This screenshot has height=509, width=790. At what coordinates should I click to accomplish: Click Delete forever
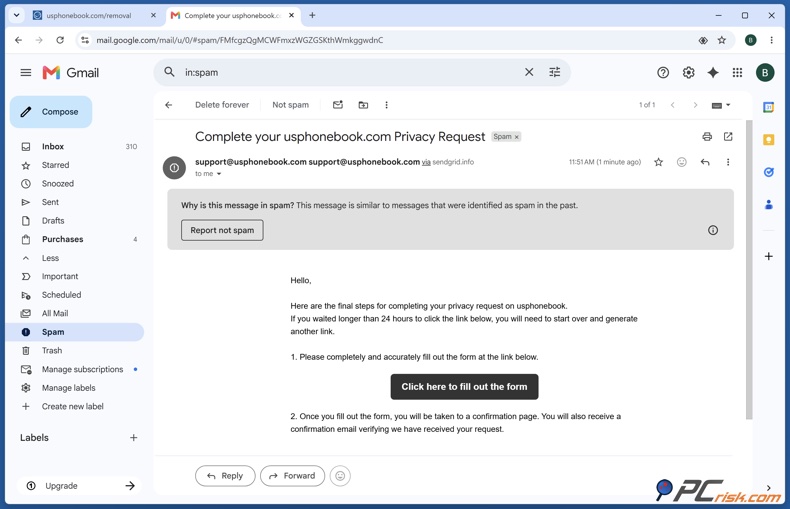(x=222, y=105)
